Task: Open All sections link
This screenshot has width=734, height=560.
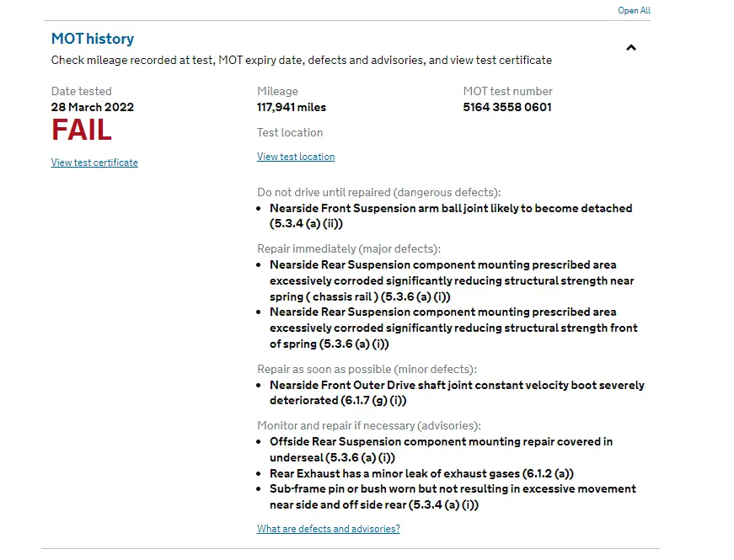Action: 634,10
